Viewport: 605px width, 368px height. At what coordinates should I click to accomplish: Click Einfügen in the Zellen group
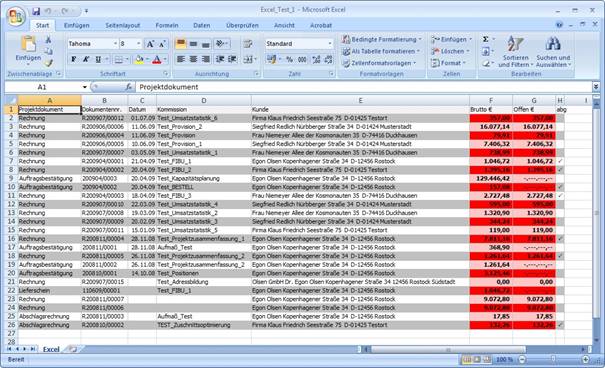tap(451, 39)
